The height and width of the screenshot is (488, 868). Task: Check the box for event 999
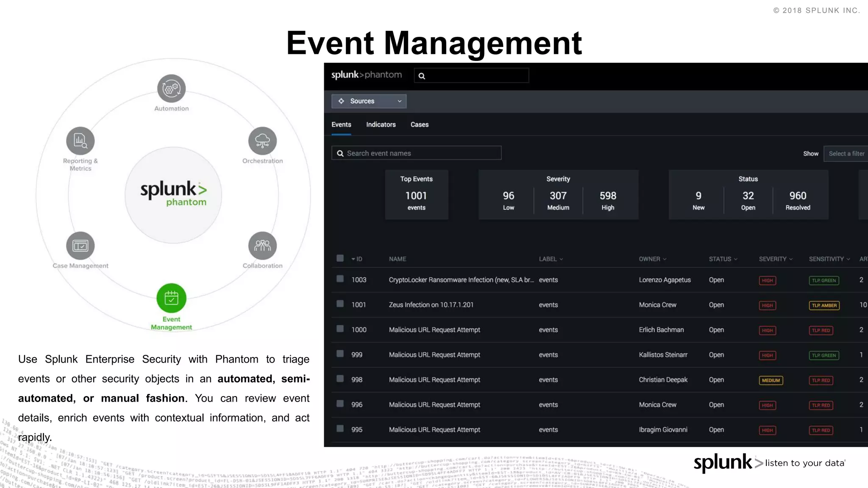(x=340, y=354)
